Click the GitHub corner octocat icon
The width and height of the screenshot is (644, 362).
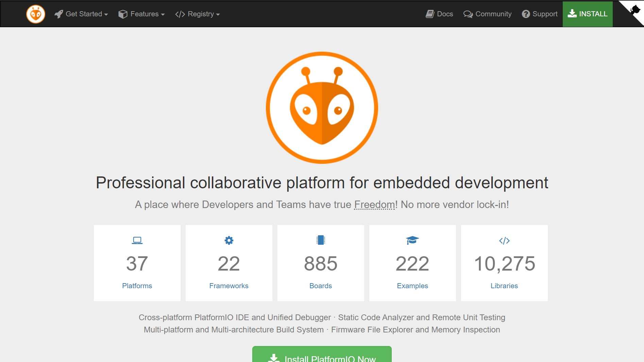(634, 10)
